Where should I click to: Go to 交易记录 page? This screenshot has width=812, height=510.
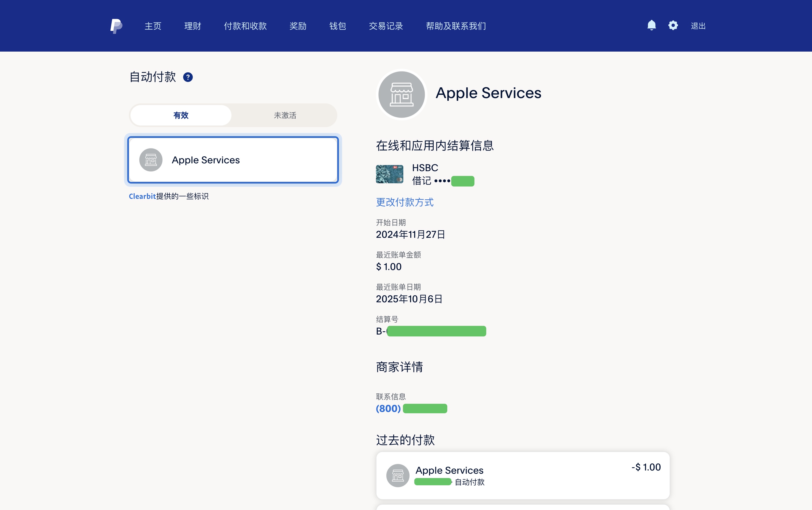point(386,26)
